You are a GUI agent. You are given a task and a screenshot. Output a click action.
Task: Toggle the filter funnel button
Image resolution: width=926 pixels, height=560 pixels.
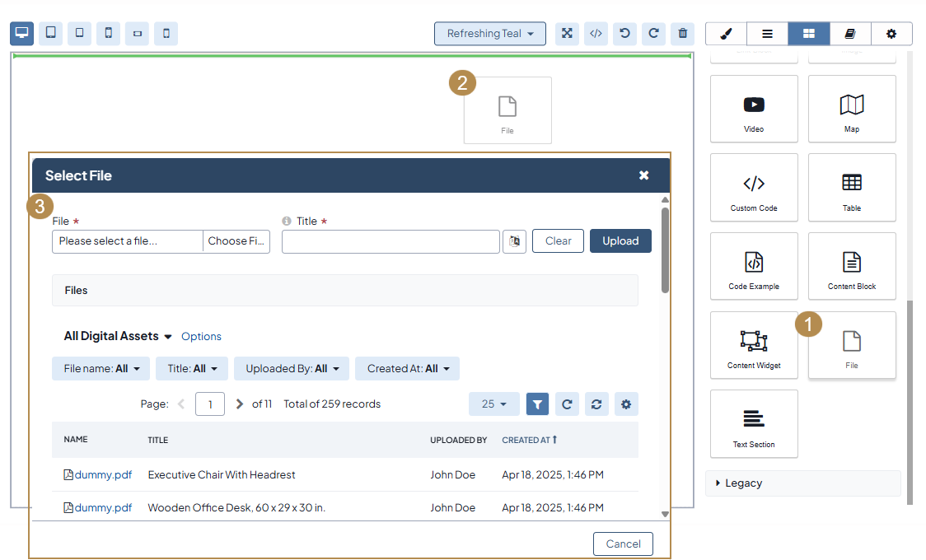tap(537, 404)
